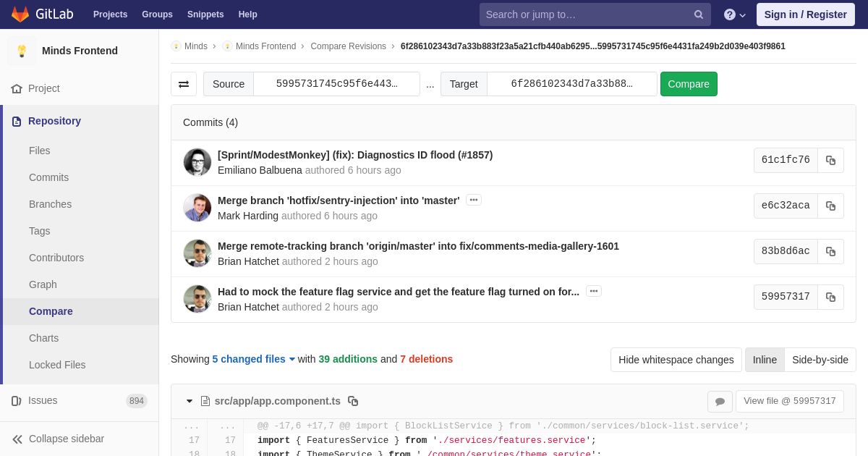The width and height of the screenshot is (868, 456).
Task: Copy commit SHA 83b8d6ac
Action: pos(830,252)
